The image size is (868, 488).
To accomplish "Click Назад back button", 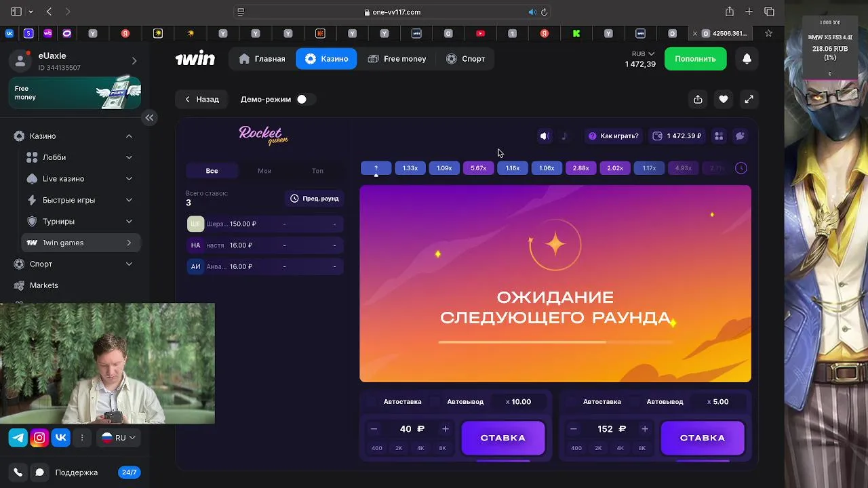I will click(x=202, y=100).
